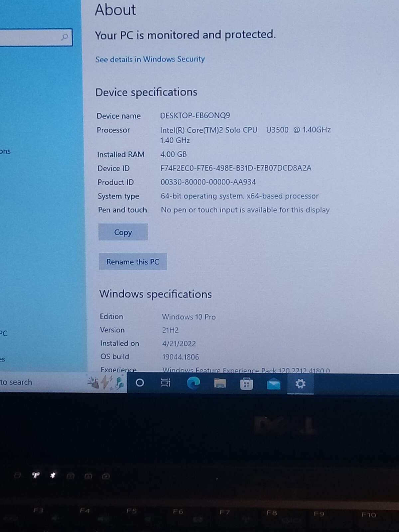The width and height of the screenshot is (399, 532).
Task: Click the Device specifications heading
Action: tap(146, 92)
